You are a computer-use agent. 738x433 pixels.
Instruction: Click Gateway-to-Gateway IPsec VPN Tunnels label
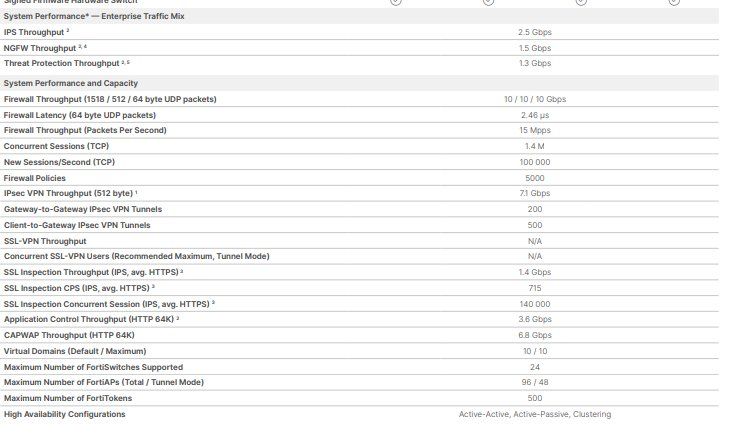pyautogui.click(x=83, y=209)
